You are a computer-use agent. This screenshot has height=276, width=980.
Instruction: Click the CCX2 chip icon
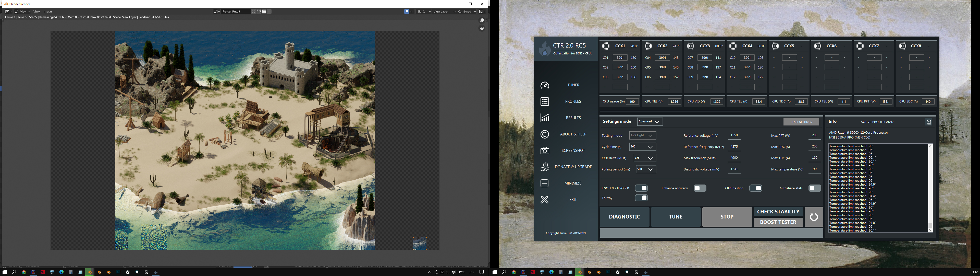coord(648,46)
